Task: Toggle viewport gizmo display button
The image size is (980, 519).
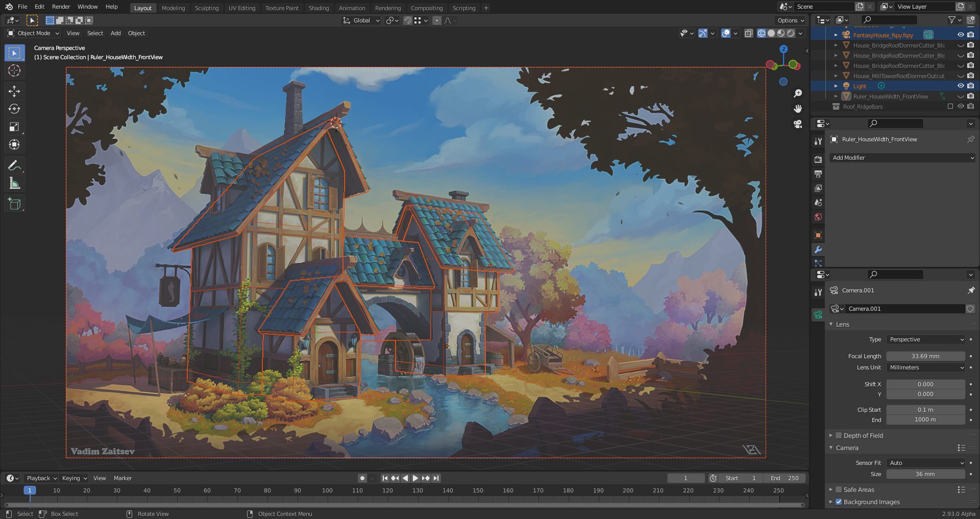Action: 703,33
